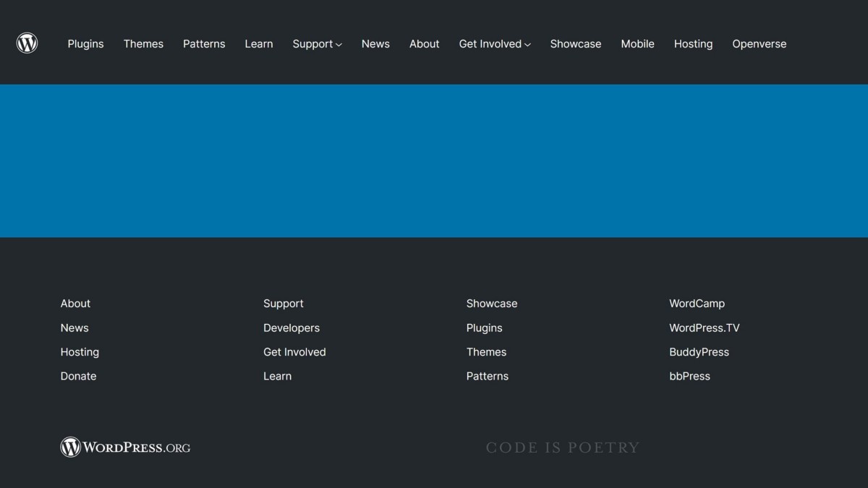Click the BuddyPress footer link

(x=699, y=352)
